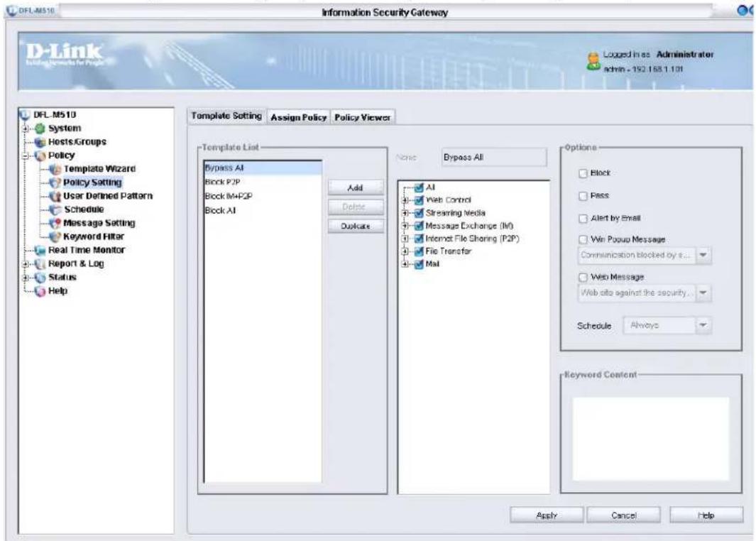Enable the Pass option checkbox
This screenshot has height=541, width=756.
583,196
